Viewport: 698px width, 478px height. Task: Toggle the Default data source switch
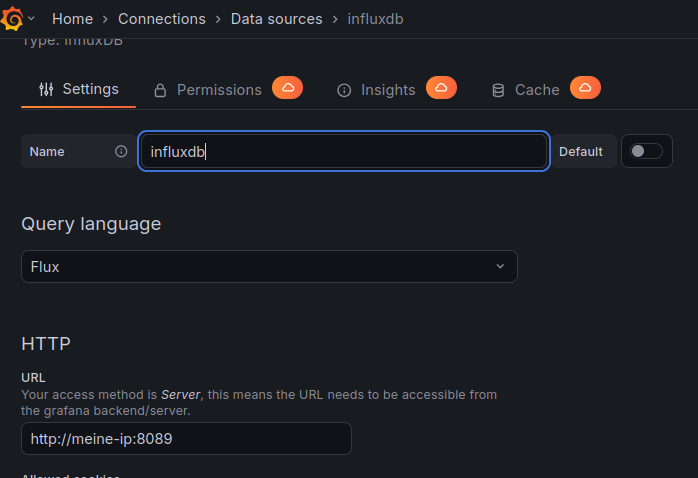click(646, 151)
